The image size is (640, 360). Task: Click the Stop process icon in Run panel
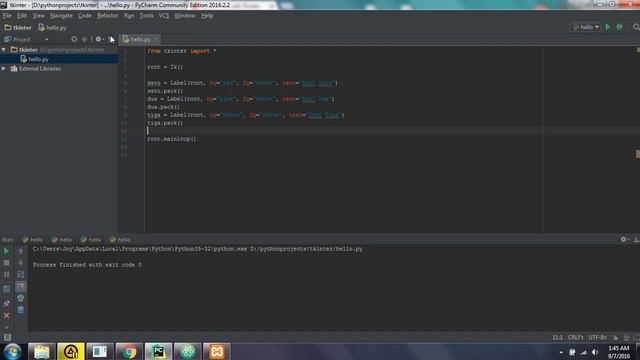pos(7,263)
